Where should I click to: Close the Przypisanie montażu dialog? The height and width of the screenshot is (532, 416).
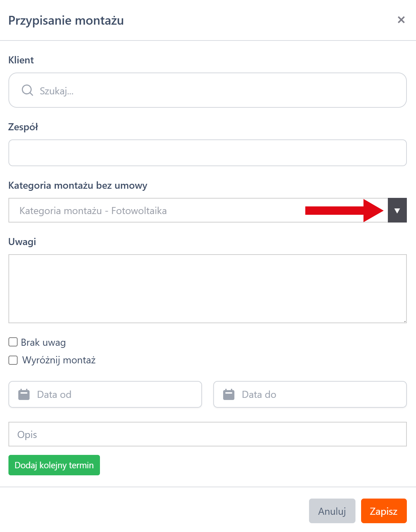[401, 20]
